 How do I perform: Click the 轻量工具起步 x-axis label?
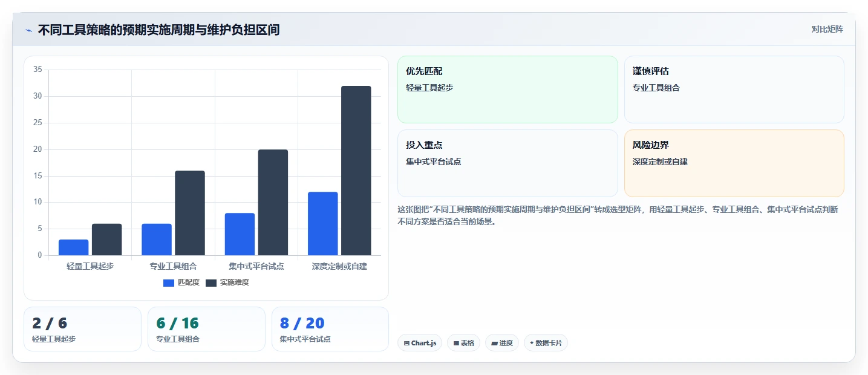click(x=90, y=266)
